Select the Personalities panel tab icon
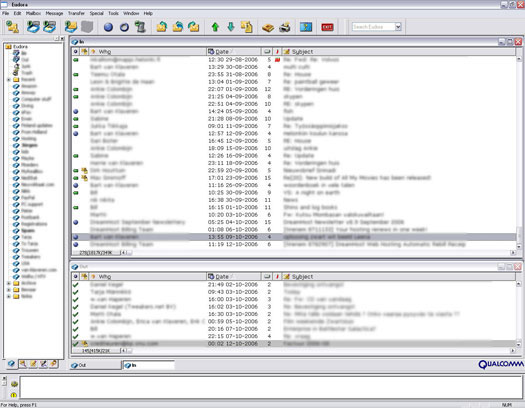The height and width of the screenshot is (408, 525). (x=54, y=364)
